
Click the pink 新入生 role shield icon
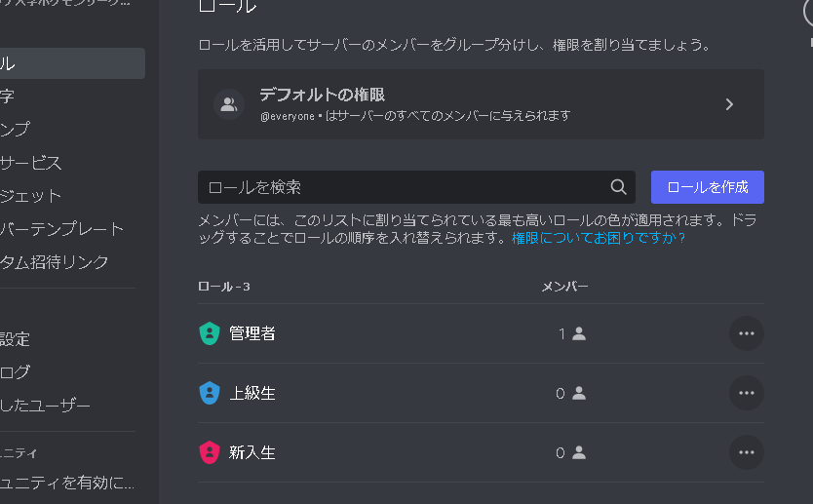click(209, 452)
